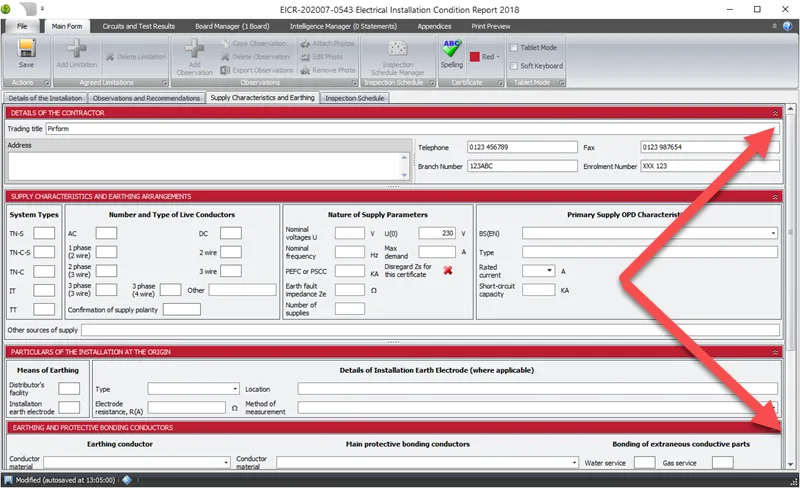Click the red X beside Disregard Zs
The image size is (800, 488).
coord(448,271)
